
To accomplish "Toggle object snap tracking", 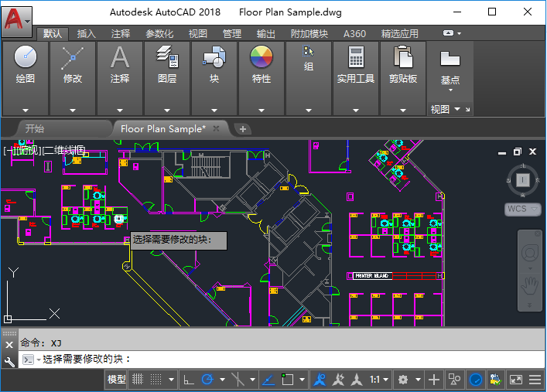I will point(268,380).
